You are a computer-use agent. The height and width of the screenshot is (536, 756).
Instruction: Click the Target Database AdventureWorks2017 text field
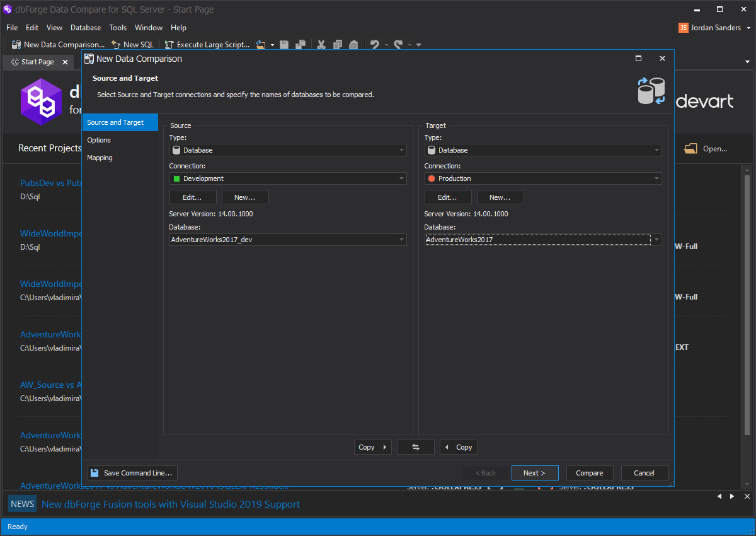point(538,240)
